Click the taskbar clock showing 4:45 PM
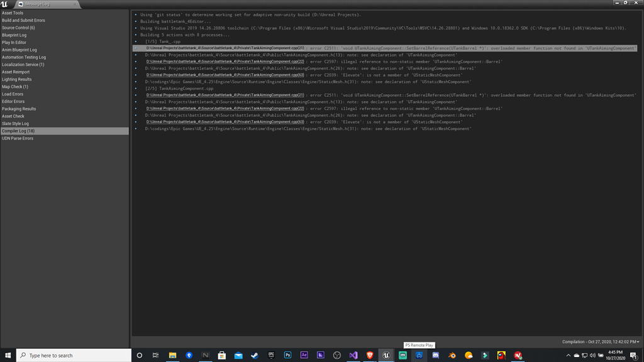The height and width of the screenshot is (362, 644). pos(615,356)
